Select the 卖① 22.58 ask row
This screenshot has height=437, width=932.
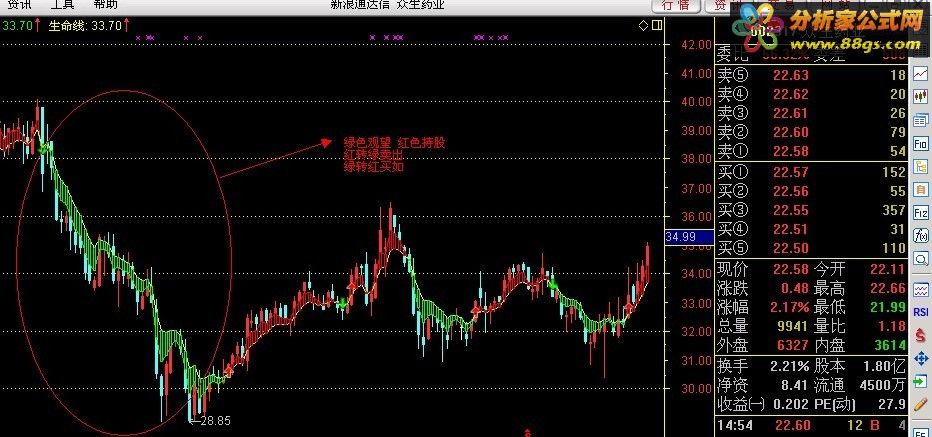pyautogui.click(x=811, y=151)
